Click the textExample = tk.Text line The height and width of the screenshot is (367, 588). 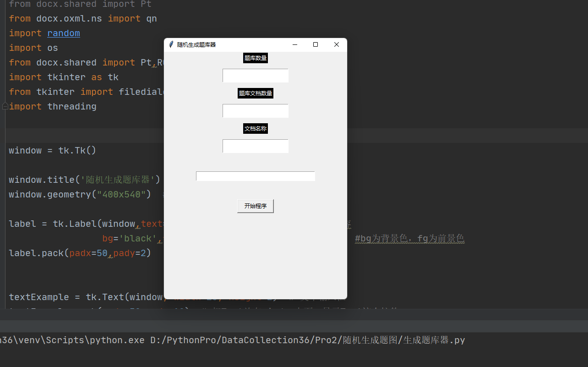coord(86,297)
